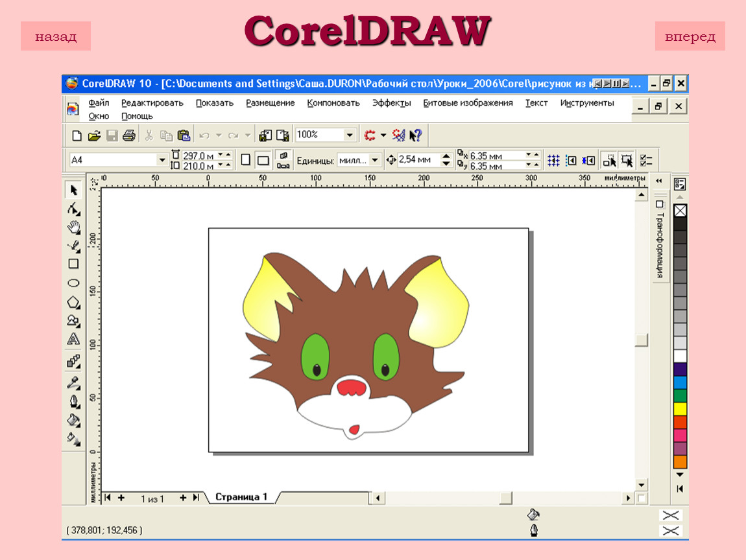Click the Open folder icon
The width and height of the screenshot is (746, 560).
[x=94, y=135]
